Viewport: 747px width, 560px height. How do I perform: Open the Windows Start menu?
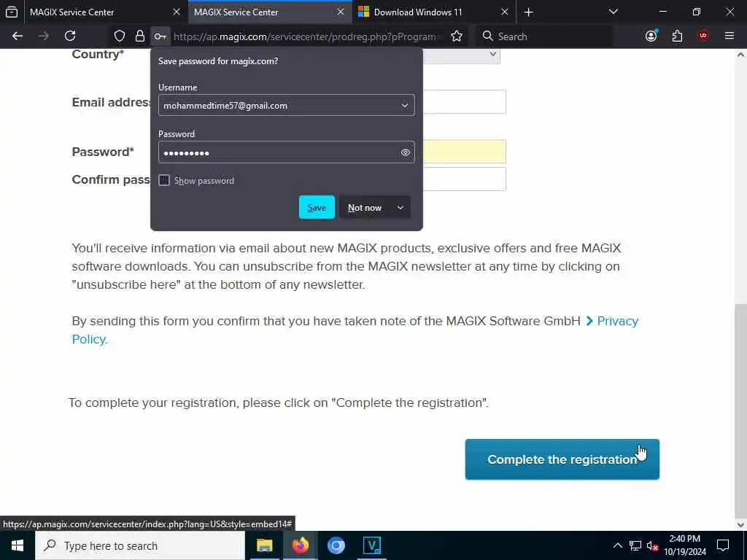tap(18, 545)
